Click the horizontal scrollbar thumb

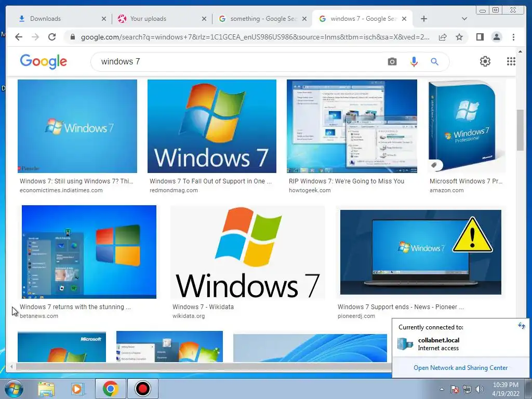pyautogui.click(x=204, y=366)
